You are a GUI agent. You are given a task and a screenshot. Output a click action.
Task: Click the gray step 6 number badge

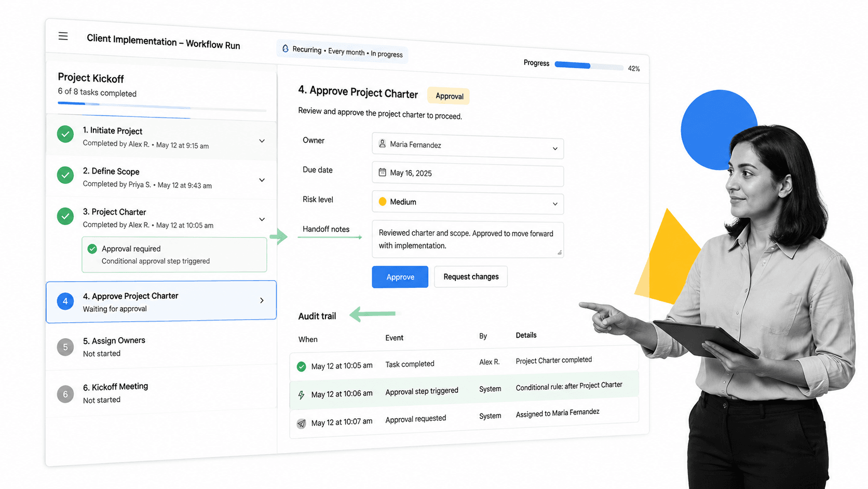coord(65,394)
